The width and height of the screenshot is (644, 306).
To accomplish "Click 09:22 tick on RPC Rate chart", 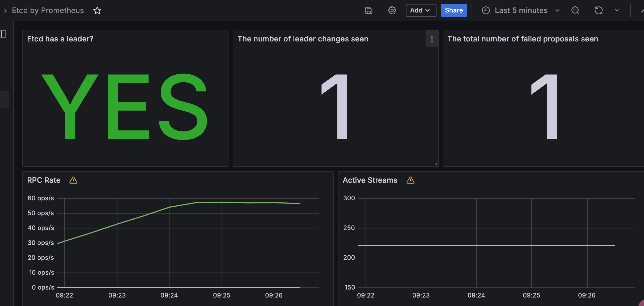I will click(x=65, y=295).
